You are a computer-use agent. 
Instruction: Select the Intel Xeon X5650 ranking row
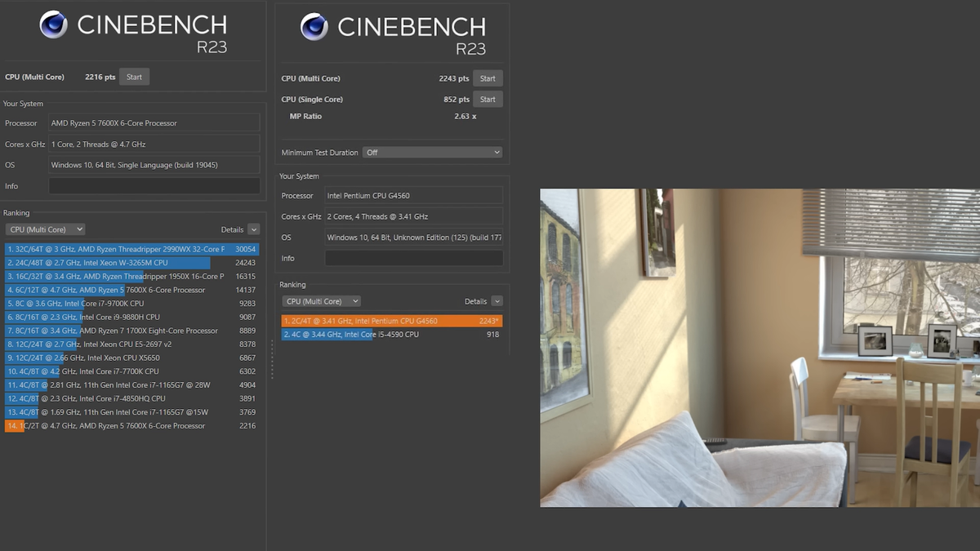point(131,358)
